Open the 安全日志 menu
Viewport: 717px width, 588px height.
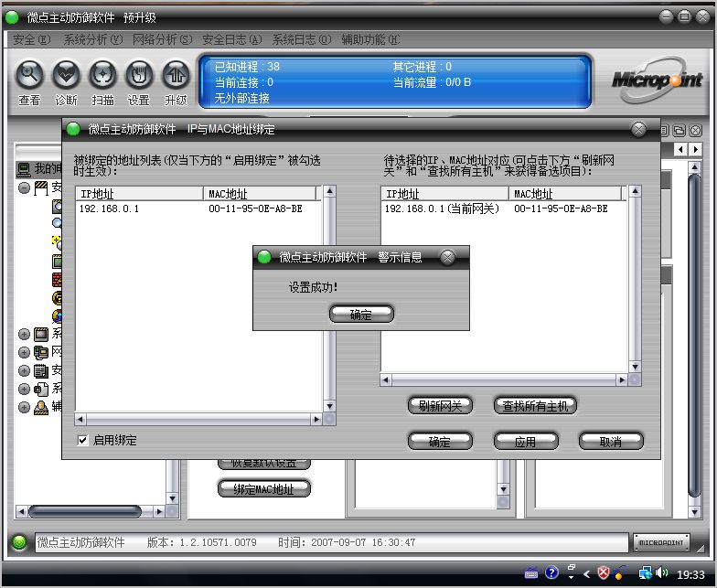pos(232,40)
